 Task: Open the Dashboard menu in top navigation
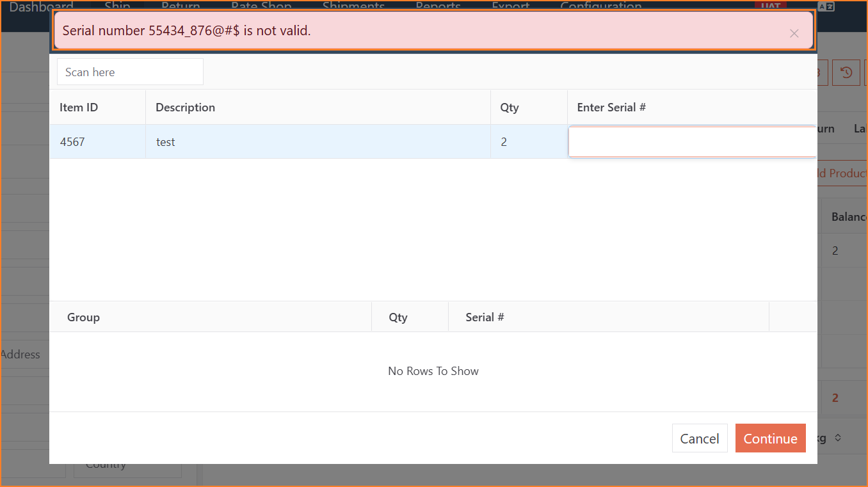[x=41, y=6]
